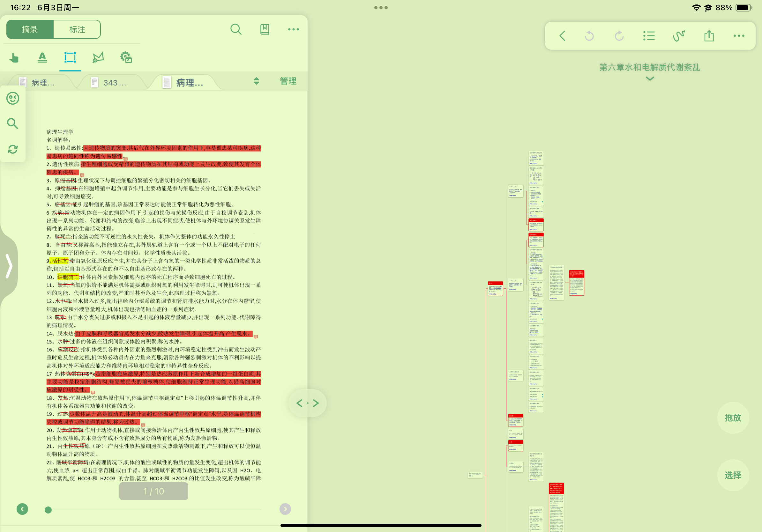
Task: Toggle the 拖放 drag mode button
Action: pyautogui.click(x=733, y=417)
